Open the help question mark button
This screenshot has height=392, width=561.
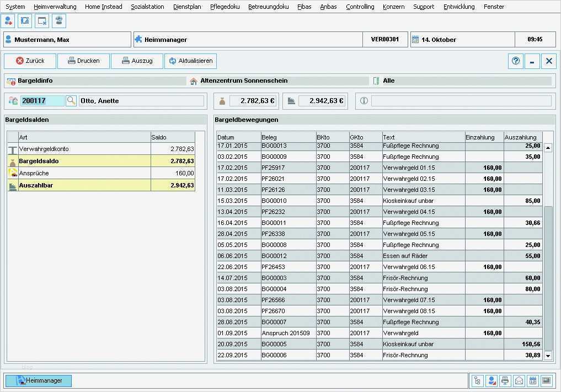click(515, 61)
